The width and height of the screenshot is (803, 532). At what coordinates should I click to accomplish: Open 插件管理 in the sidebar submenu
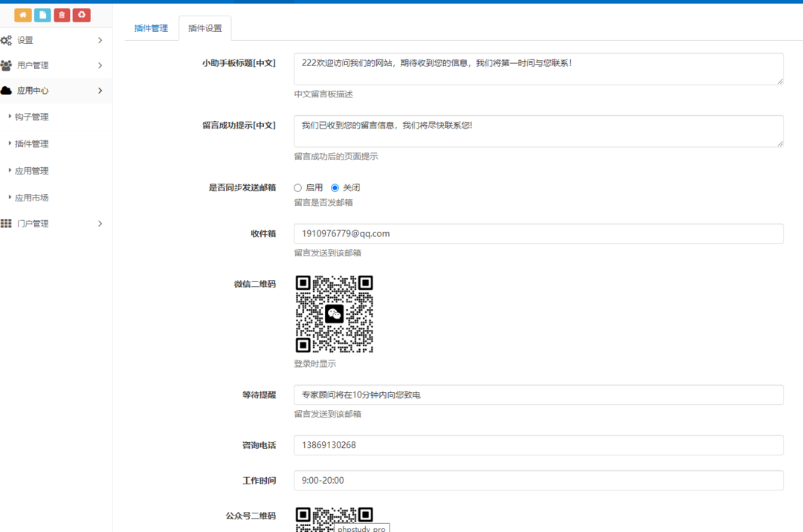(x=31, y=143)
